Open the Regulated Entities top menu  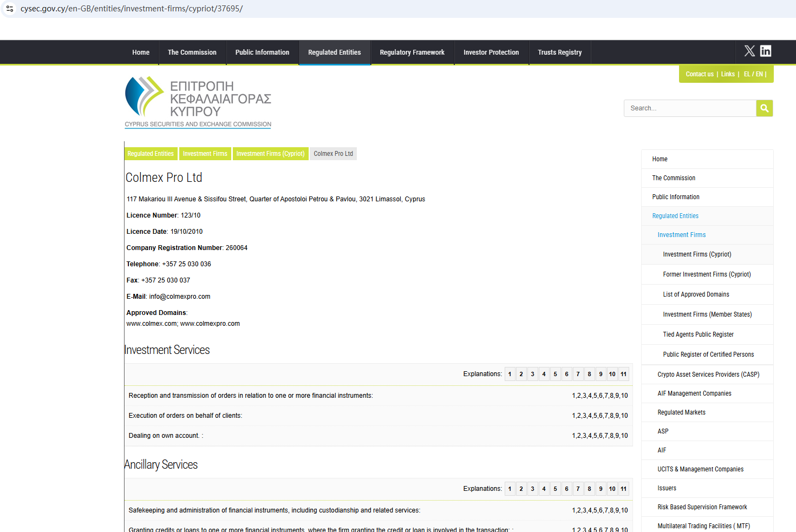(x=334, y=52)
